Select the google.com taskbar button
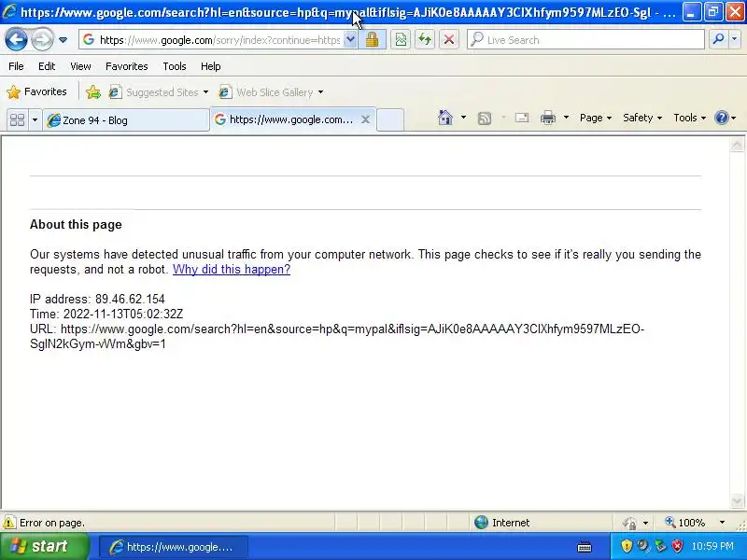 (x=174, y=547)
